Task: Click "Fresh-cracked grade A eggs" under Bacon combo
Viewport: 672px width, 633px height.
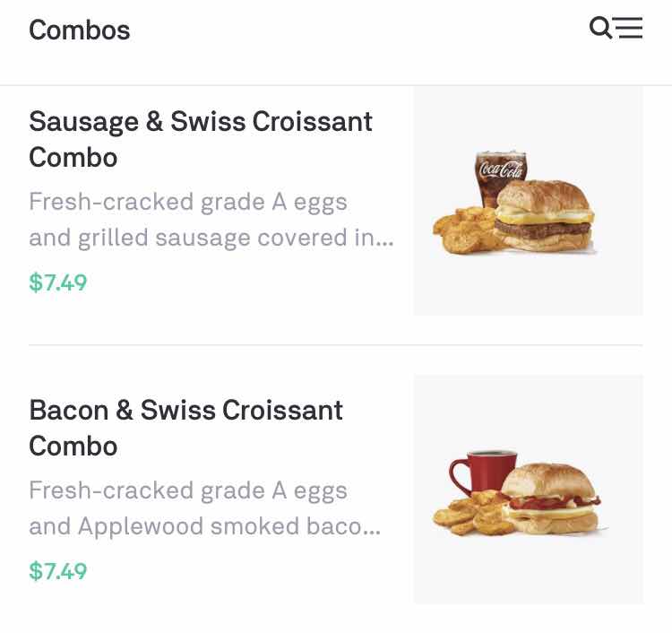Action: point(188,490)
